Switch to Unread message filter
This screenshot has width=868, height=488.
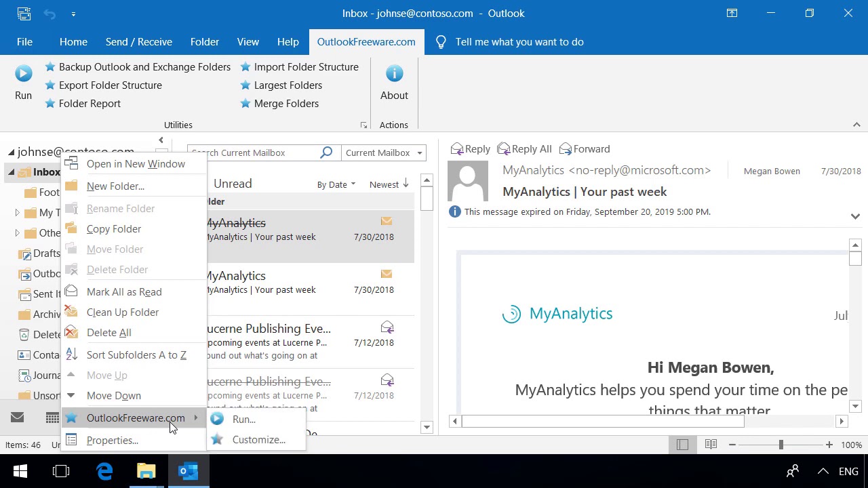233,184
